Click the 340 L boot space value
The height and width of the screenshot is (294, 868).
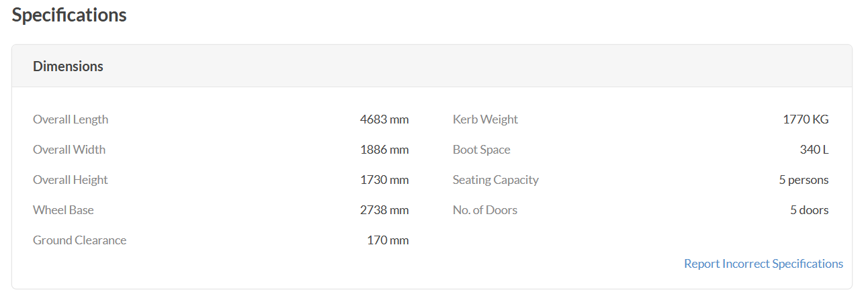click(814, 150)
